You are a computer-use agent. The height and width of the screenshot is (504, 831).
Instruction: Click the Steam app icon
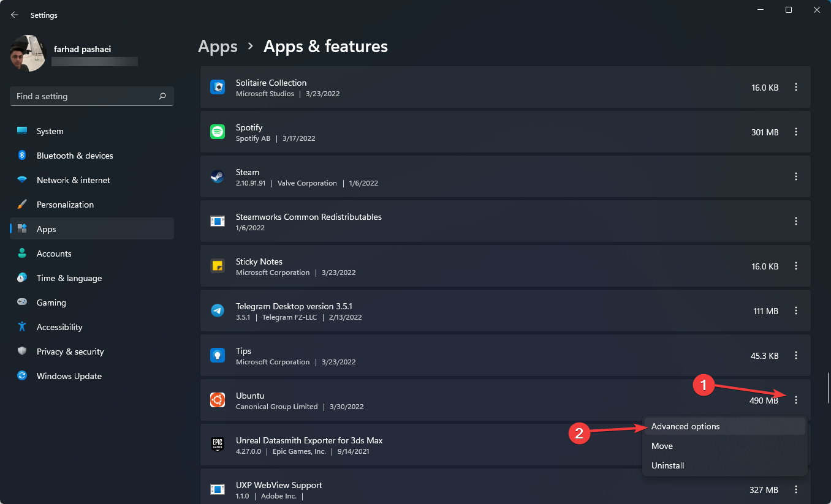218,176
